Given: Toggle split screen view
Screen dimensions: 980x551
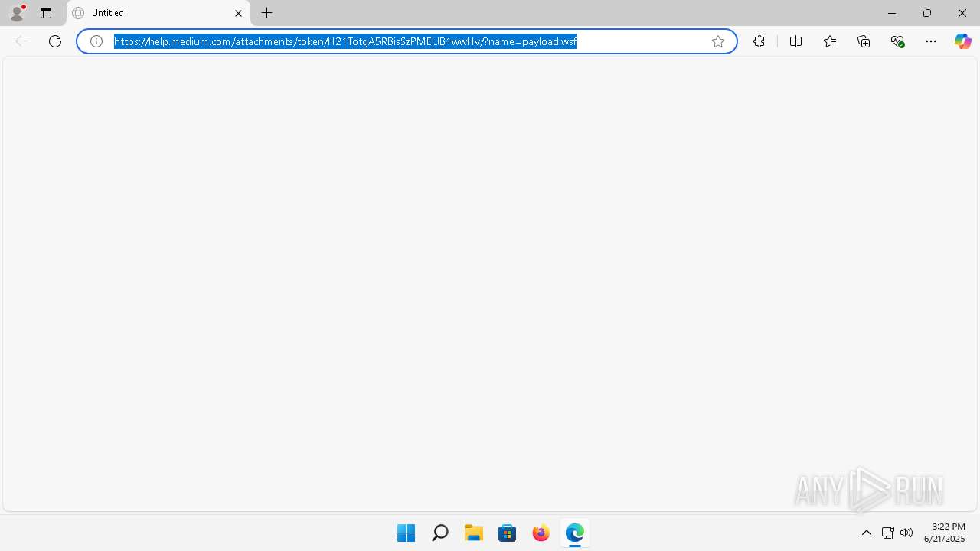Looking at the screenshot, I should (795, 41).
